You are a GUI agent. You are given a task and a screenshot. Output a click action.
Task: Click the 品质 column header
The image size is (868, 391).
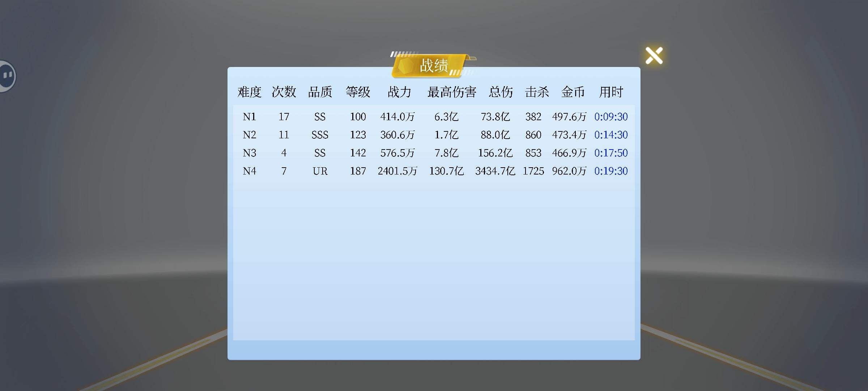(320, 92)
